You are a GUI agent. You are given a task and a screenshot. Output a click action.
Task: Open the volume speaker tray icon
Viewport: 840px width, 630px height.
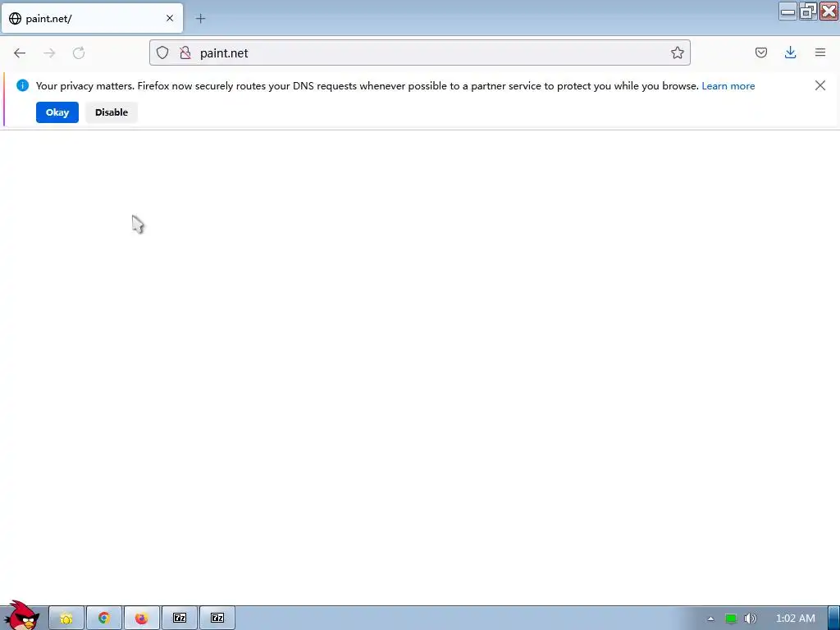pos(751,619)
